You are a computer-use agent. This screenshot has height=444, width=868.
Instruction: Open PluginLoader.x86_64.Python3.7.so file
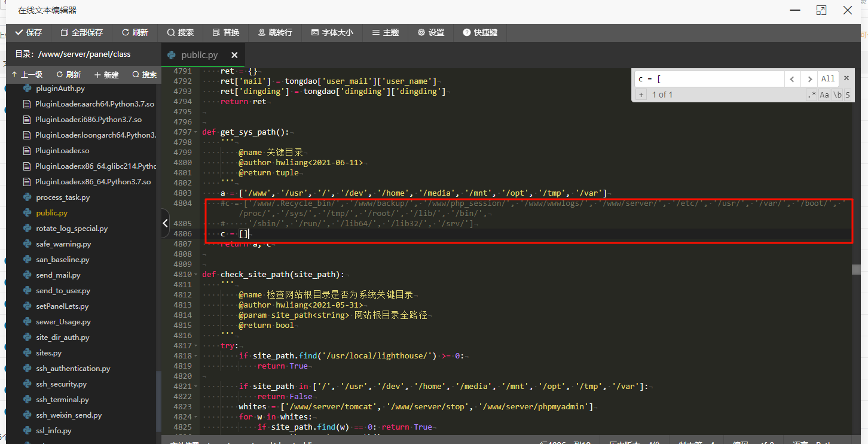pos(93,182)
